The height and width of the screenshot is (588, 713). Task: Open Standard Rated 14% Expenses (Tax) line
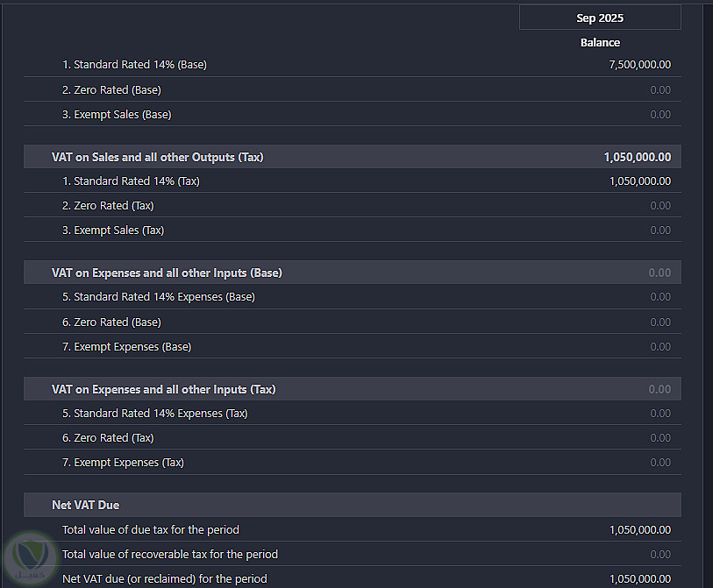pyautogui.click(x=154, y=414)
